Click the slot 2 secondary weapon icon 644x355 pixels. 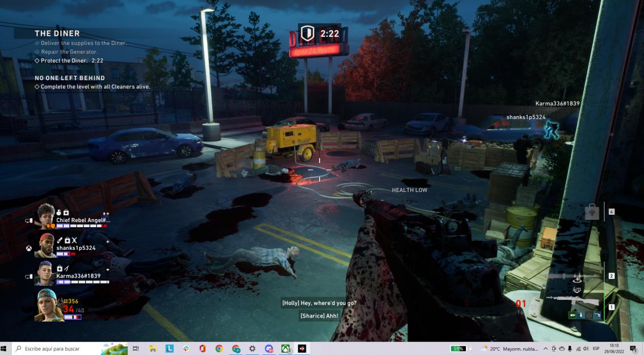573,276
